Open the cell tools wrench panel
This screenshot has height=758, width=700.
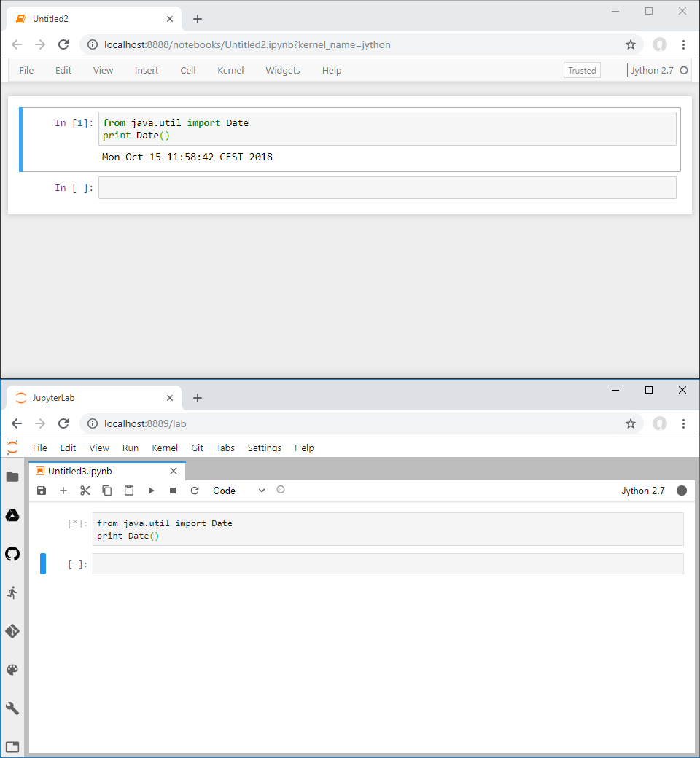tap(12, 708)
